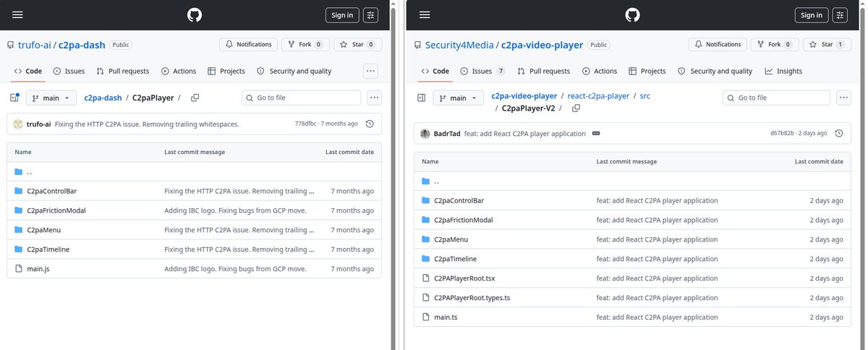Image resolution: width=868 pixels, height=350 pixels.
Task: Open main.ts file
Action: pos(446,317)
